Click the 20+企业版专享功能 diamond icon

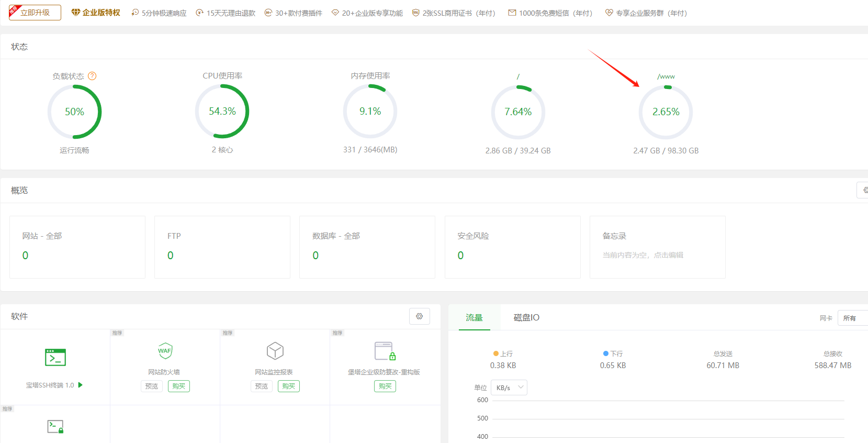point(335,13)
